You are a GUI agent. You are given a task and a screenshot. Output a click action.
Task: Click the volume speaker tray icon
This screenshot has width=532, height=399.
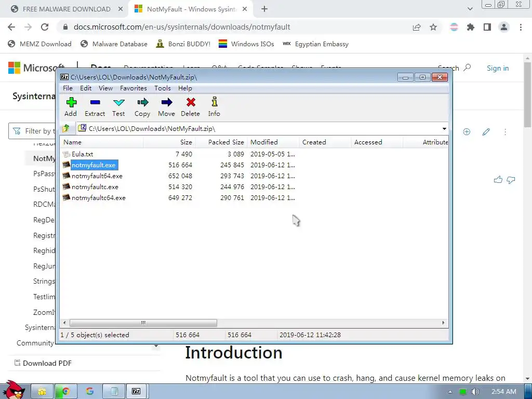(475, 392)
